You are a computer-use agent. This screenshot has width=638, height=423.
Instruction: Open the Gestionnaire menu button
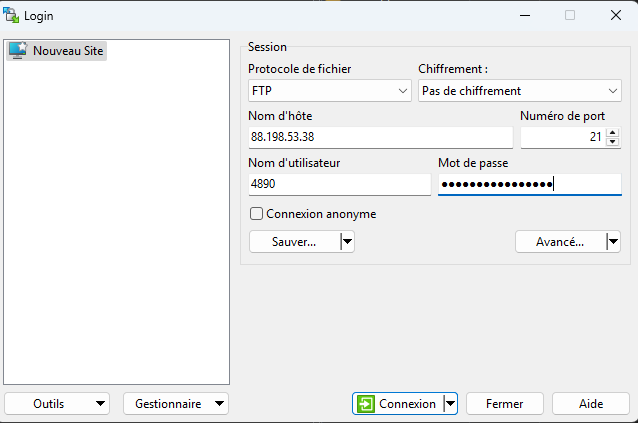(x=175, y=404)
